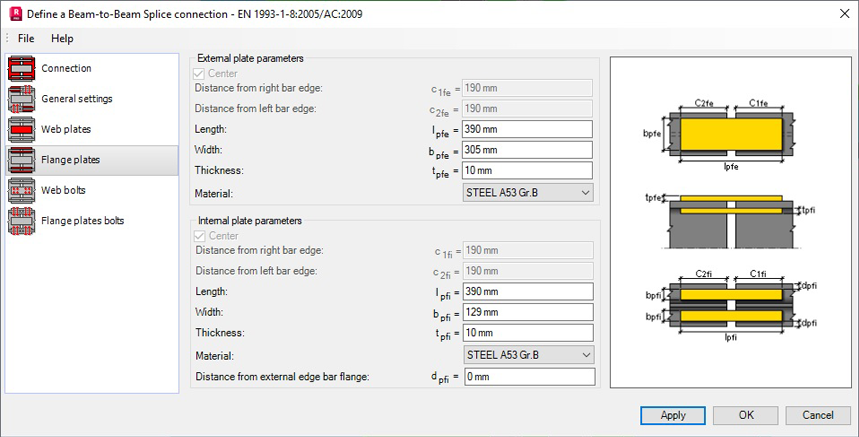Open the Web plates section icon
This screenshot has width=859, height=437.
[x=22, y=129]
